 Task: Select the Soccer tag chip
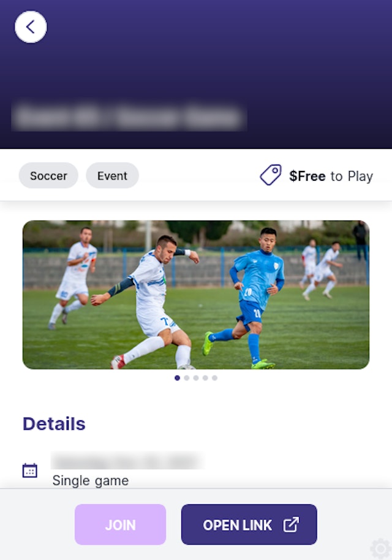point(48,175)
